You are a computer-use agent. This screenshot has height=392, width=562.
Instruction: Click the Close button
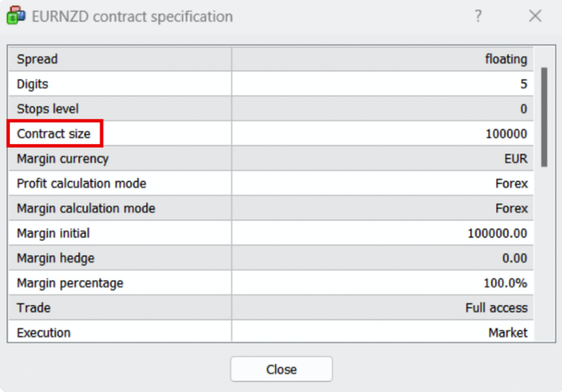pos(282,369)
